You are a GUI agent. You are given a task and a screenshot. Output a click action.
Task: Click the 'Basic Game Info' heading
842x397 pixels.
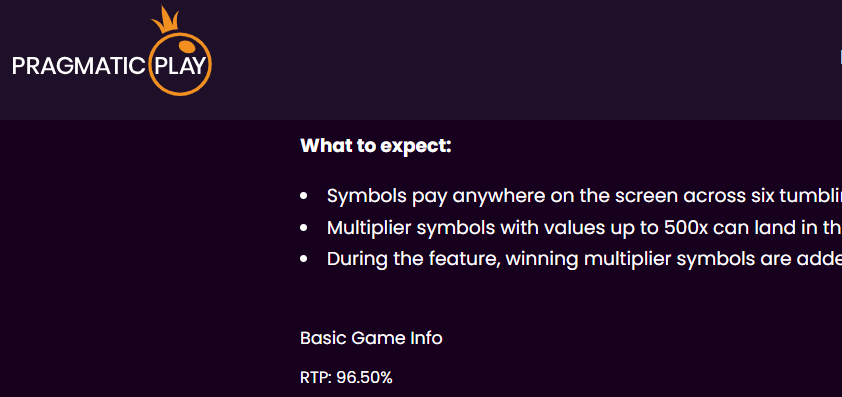pos(371,338)
